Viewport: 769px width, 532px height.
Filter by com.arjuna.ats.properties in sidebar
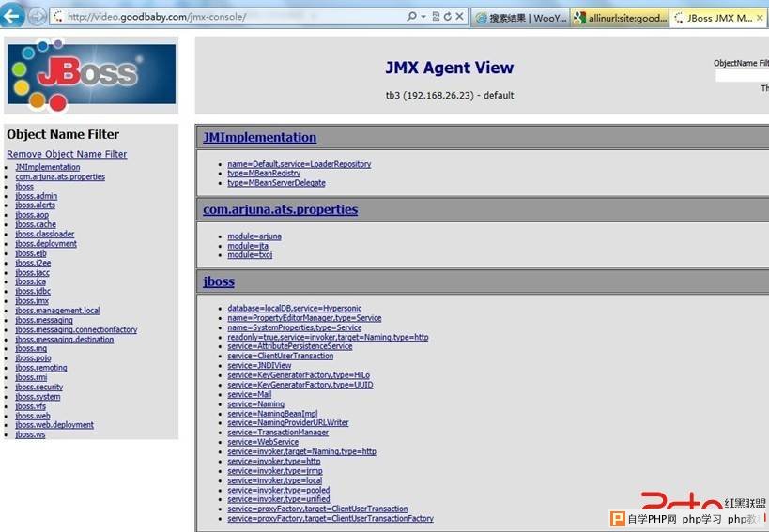[60, 176]
